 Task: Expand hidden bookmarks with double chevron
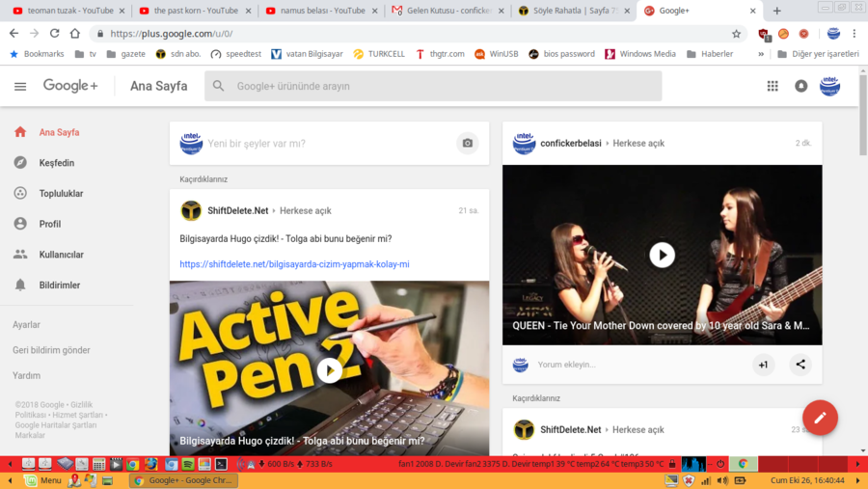(x=761, y=54)
